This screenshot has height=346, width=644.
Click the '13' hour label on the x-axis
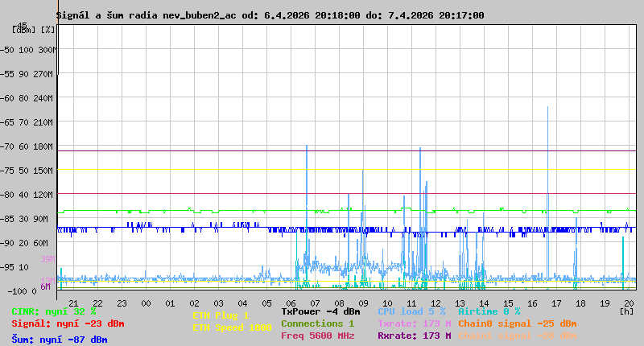[x=460, y=303]
